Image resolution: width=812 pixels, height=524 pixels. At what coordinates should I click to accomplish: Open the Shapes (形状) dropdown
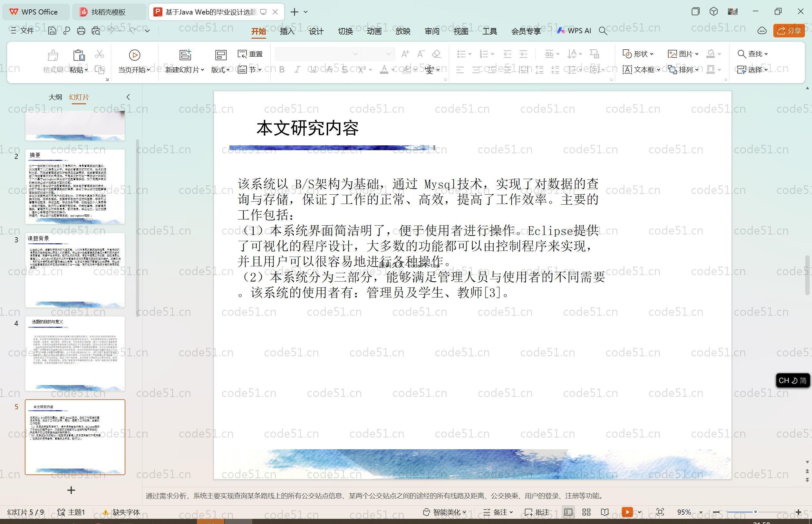point(638,54)
